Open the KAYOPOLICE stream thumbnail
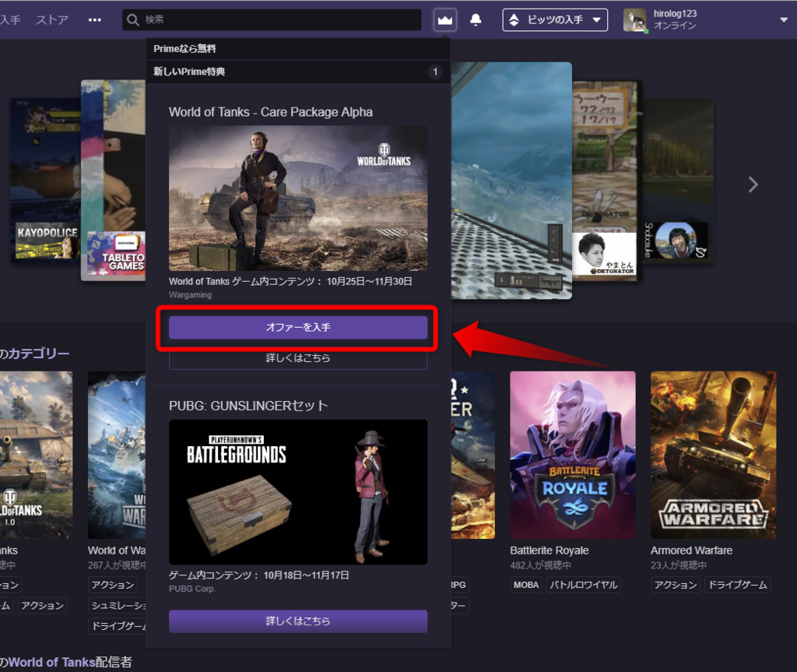797x672 pixels. [46, 180]
